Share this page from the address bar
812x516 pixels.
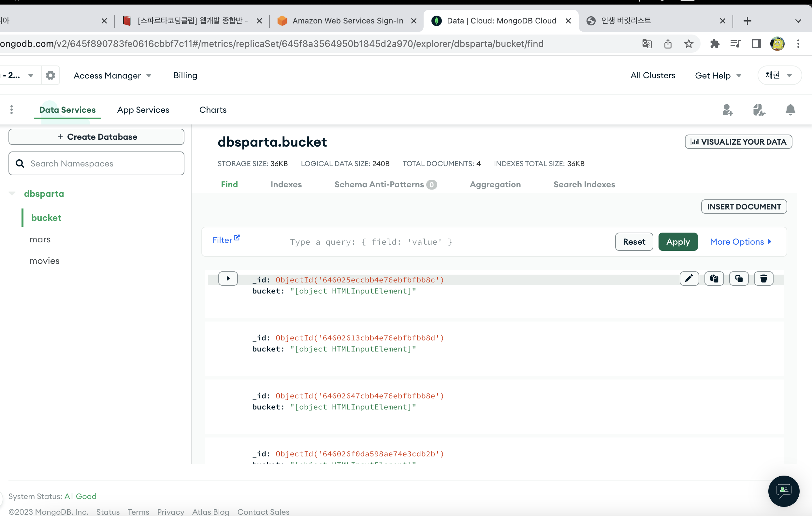coord(668,44)
